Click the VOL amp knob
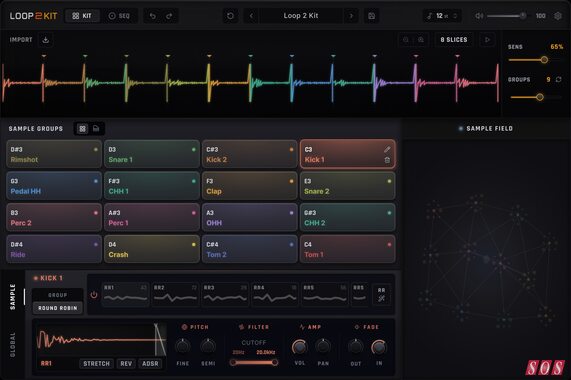 click(x=299, y=347)
